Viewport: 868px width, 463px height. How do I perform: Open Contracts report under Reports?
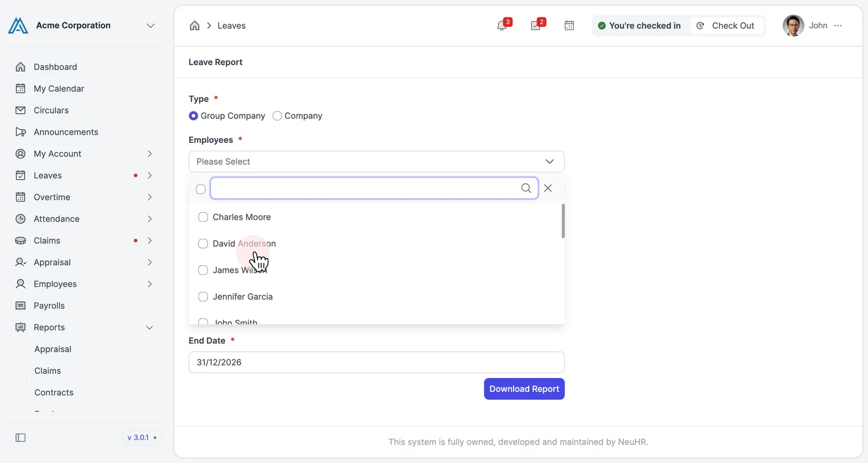tap(54, 392)
